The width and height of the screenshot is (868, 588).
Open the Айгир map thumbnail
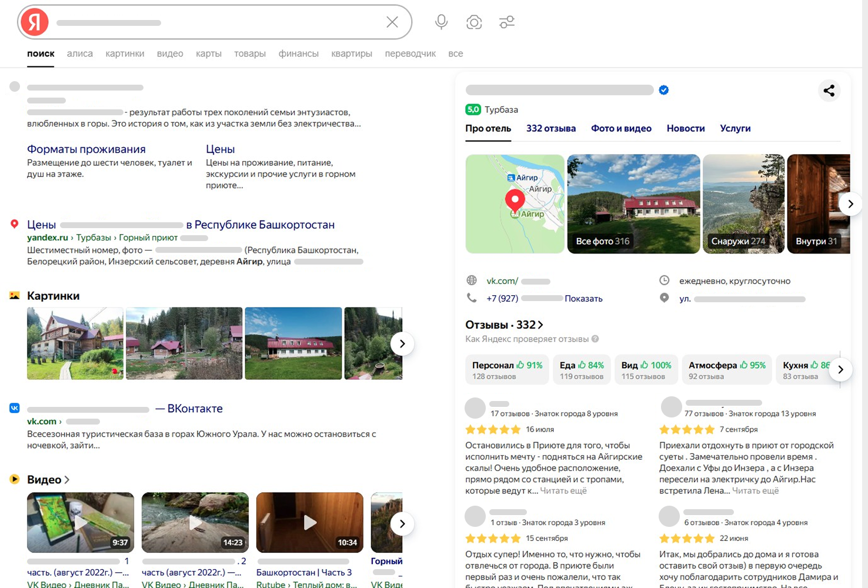tap(515, 204)
